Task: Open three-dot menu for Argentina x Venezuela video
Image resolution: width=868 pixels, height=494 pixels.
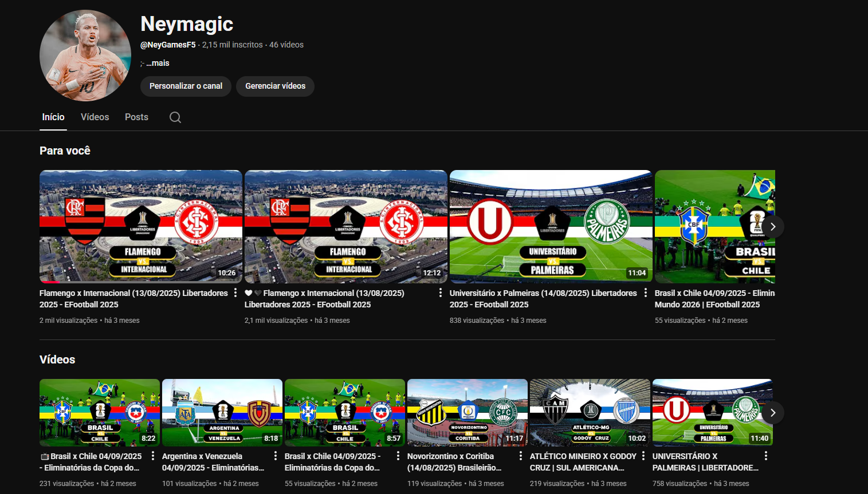Action: pyautogui.click(x=276, y=456)
